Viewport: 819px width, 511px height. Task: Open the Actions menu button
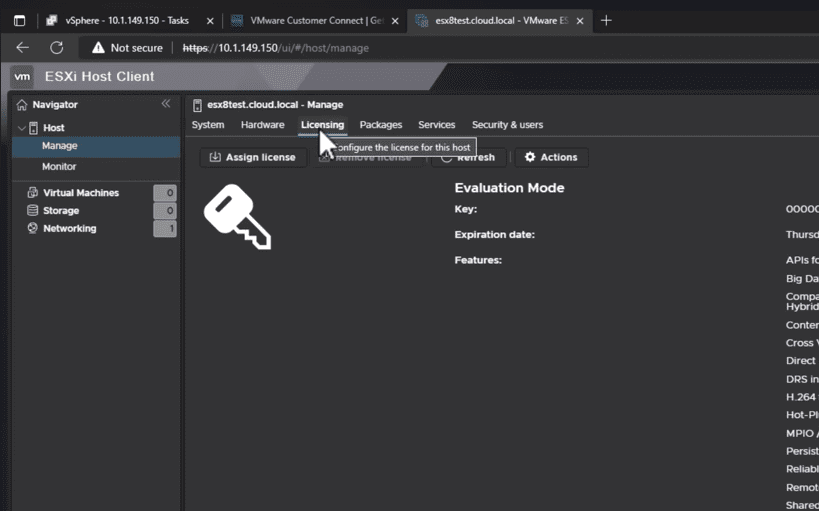tap(552, 157)
